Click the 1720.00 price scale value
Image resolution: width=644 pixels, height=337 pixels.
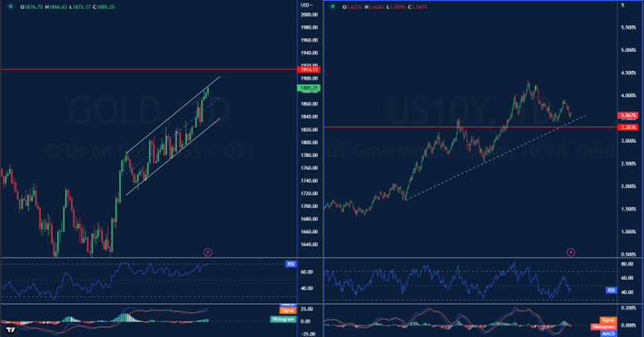310,193
